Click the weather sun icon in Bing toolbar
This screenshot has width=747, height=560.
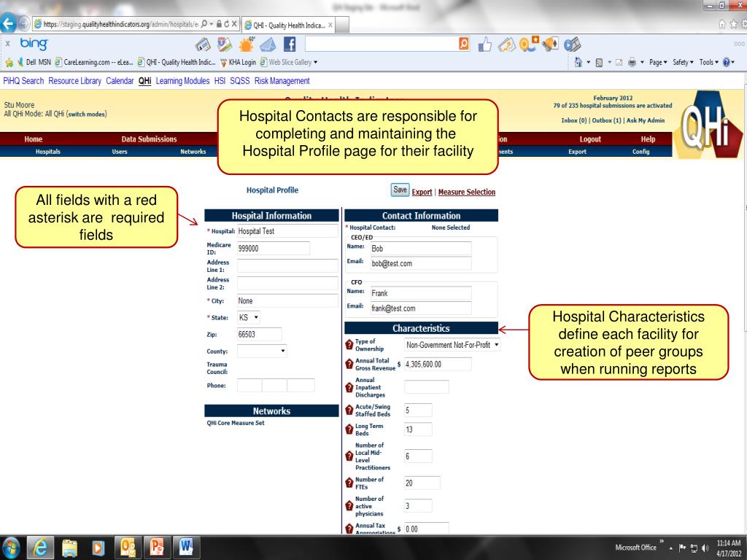[x=246, y=44]
